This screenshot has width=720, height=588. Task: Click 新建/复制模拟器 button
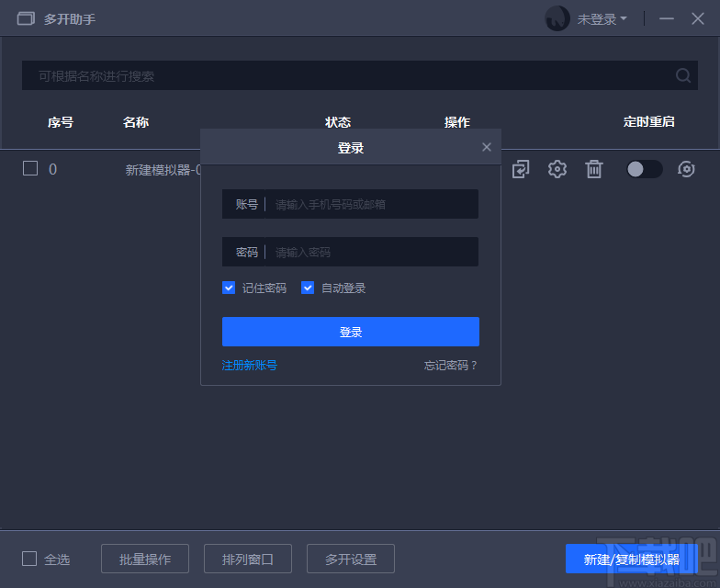coord(632,559)
